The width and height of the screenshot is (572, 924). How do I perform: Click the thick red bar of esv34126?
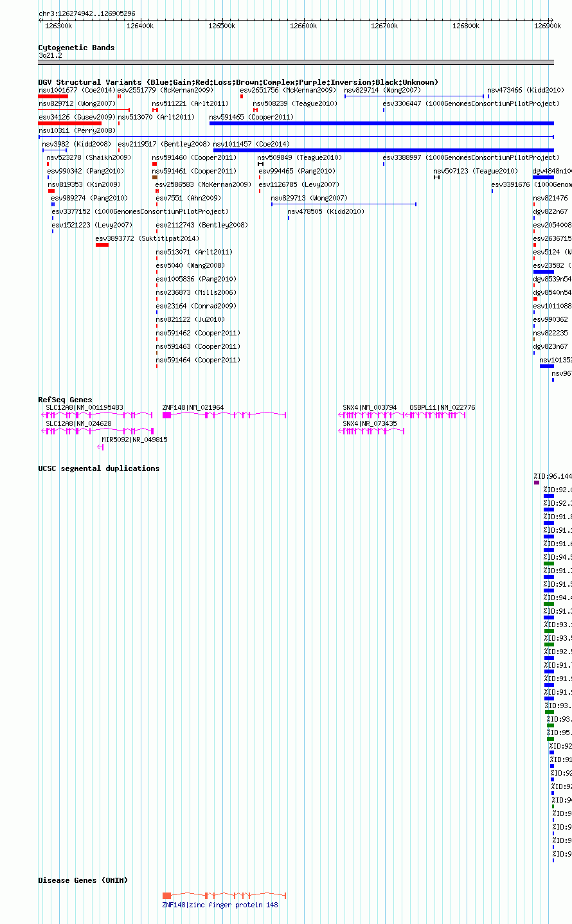69,123
